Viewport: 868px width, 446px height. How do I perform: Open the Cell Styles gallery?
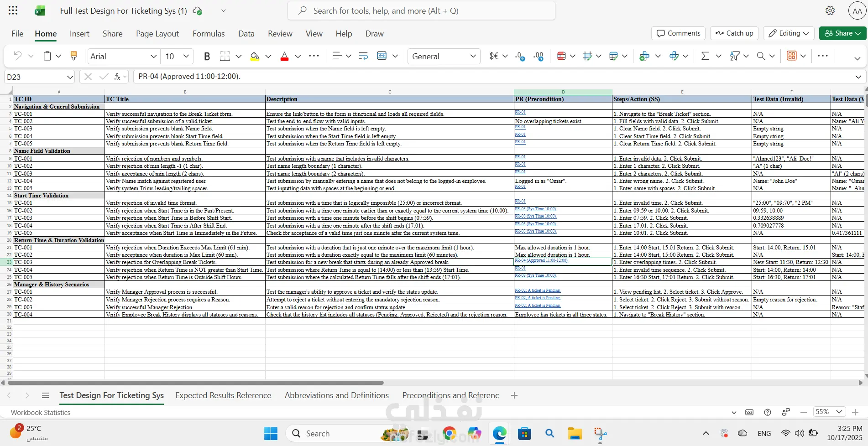613,56
